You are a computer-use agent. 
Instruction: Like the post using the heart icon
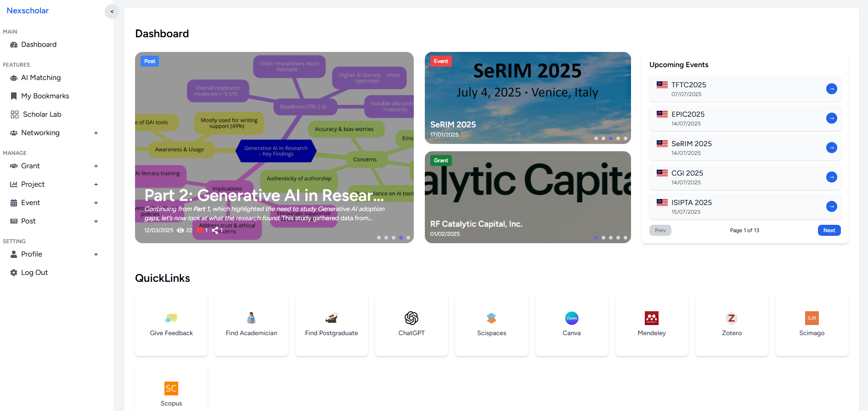click(x=200, y=230)
